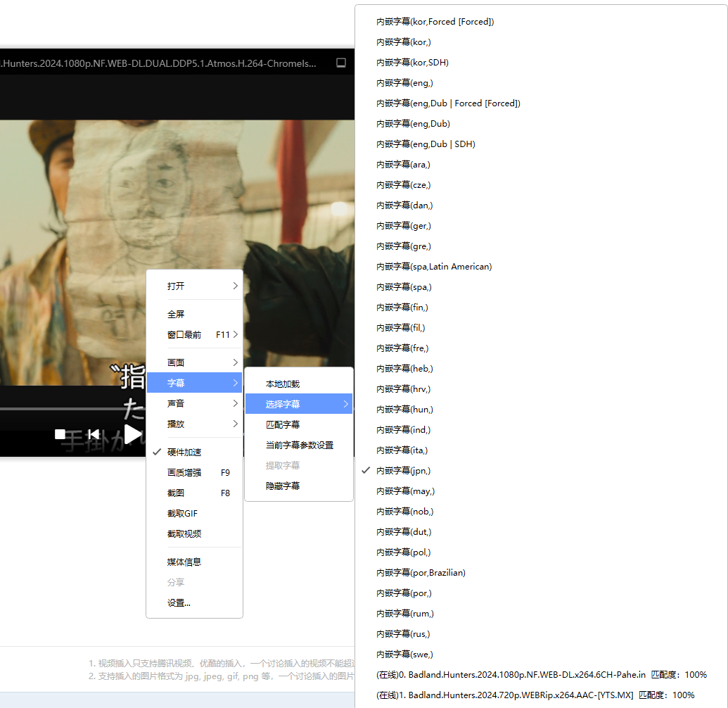Click the mini-window icon in title bar
The width and height of the screenshot is (728, 708).
341,63
